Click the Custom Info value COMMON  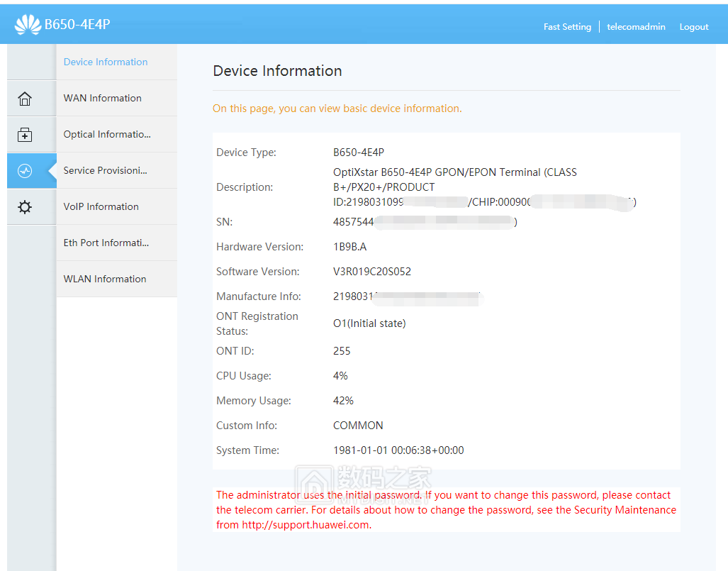[358, 426]
